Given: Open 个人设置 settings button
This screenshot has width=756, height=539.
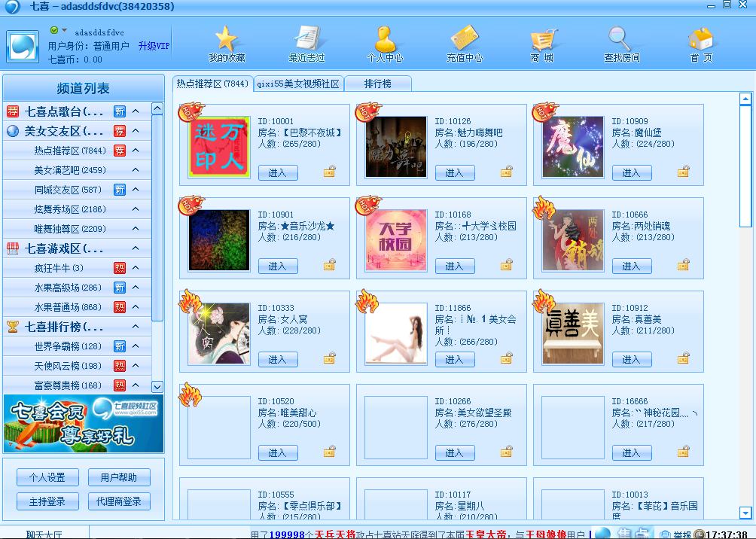Looking at the screenshot, I should point(47,477).
